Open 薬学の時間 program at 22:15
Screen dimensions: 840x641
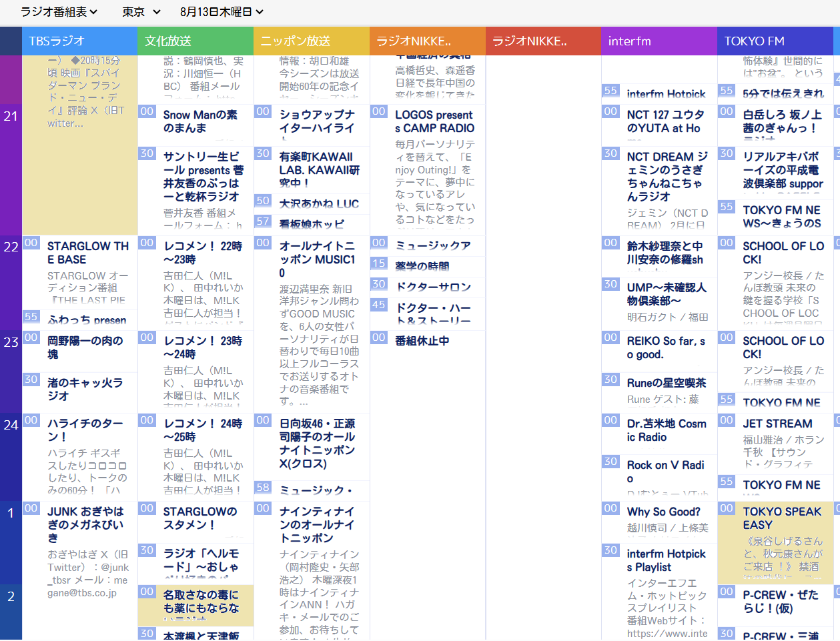[422, 266]
